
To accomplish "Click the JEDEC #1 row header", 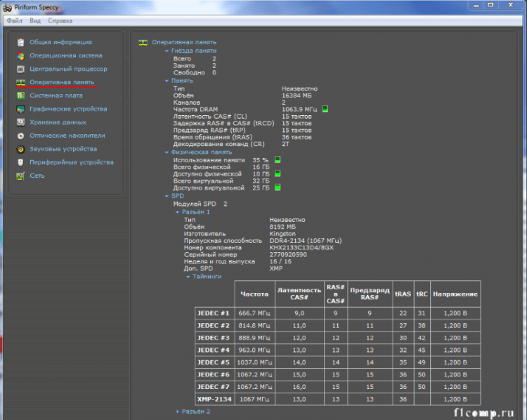I will [x=215, y=313].
